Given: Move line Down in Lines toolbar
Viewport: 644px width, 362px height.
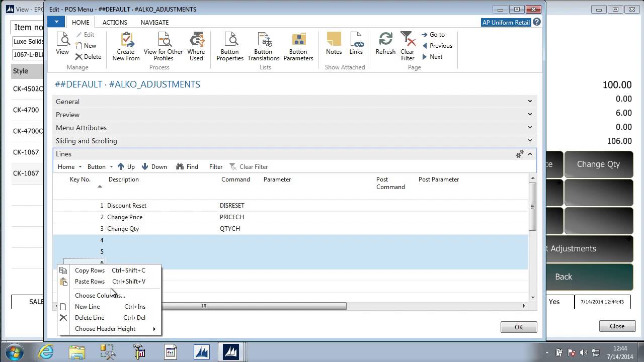Looking at the screenshot, I should 154,167.
